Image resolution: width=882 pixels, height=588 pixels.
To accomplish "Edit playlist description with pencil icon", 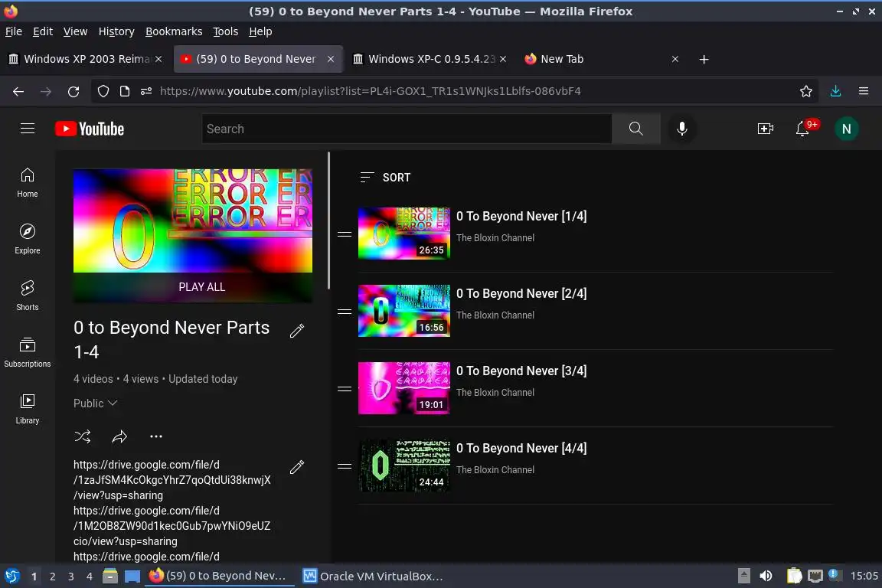I will pos(297,467).
